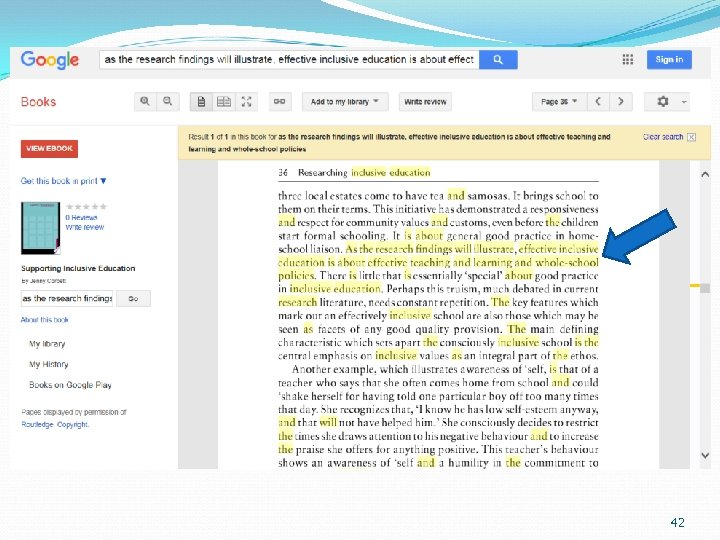Click the Books heading link
Image resolution: width=720 pixels, height=540 pixels.
click(x=39, y=102)
